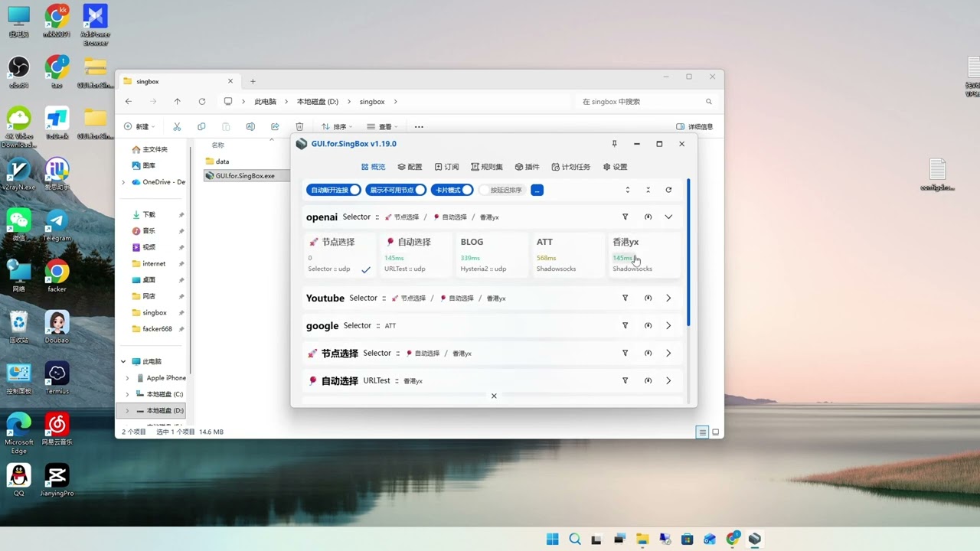Toggle the 详细信息 details pane

point(694,127)
